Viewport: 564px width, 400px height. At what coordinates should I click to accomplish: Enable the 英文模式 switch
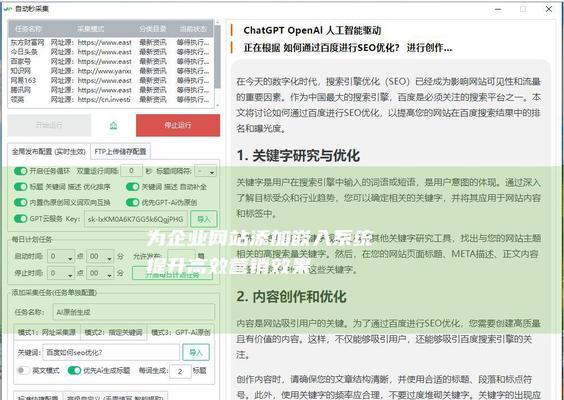[x=23, y=370]
